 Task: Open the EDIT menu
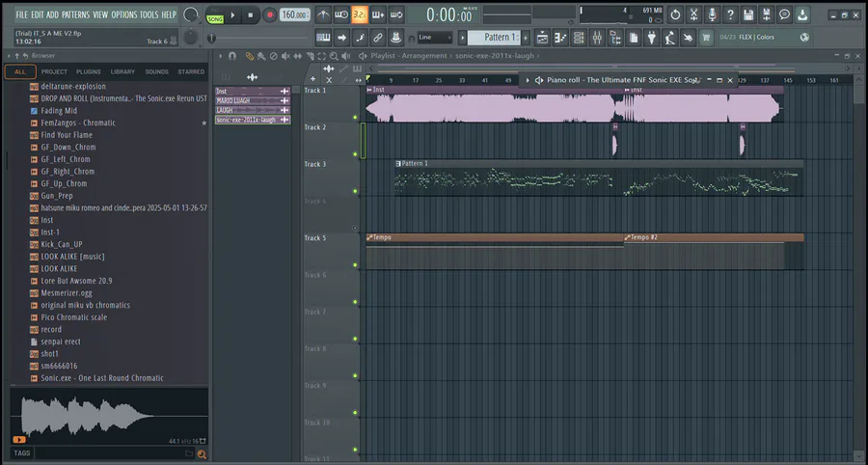click(x=38, y=14)
